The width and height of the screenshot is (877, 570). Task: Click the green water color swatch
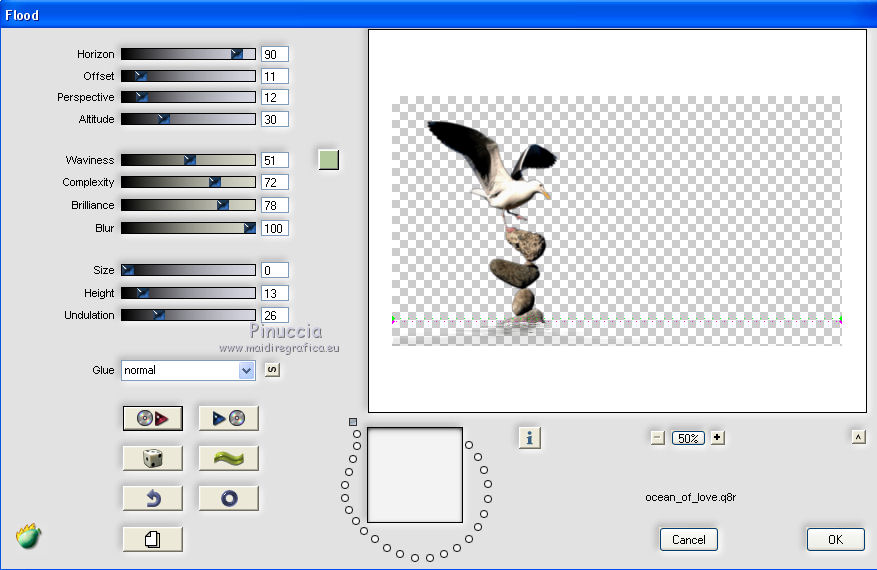pos(328,159)
